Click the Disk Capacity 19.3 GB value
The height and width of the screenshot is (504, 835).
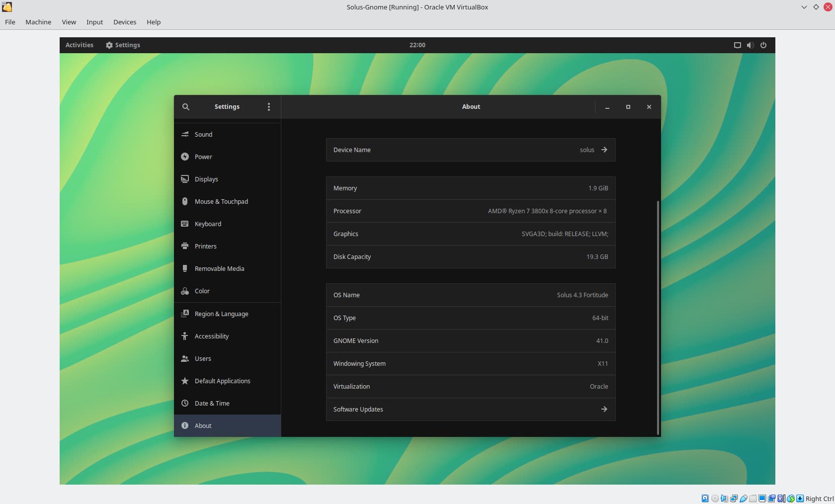click(597, 256)
